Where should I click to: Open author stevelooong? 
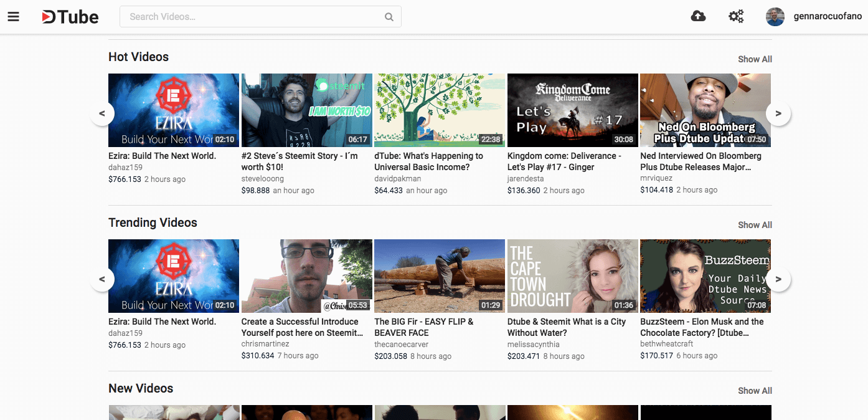(x=263, y=179)
